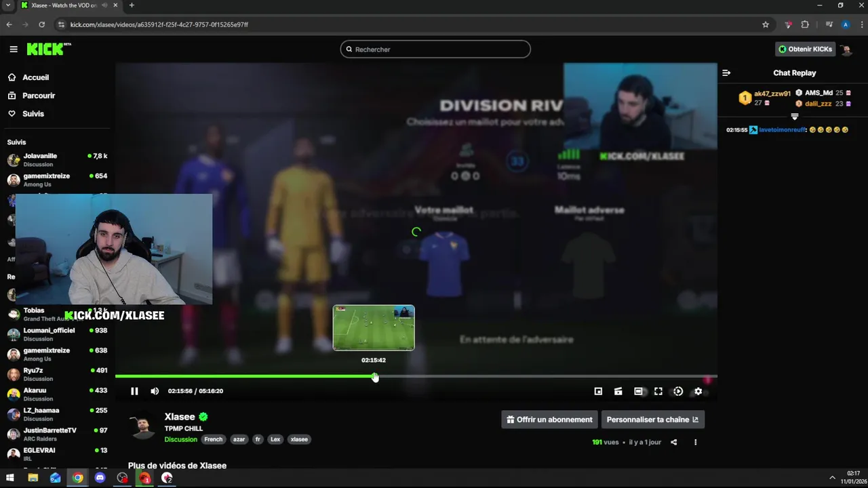
Task: Open dalil_zzz leaderboard entry
Action: [823, 104]
